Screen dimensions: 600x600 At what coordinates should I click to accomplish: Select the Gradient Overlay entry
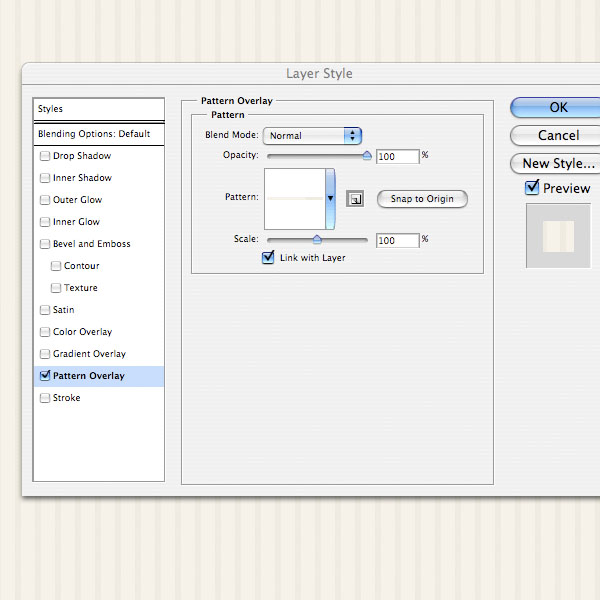tap(89, 354)
